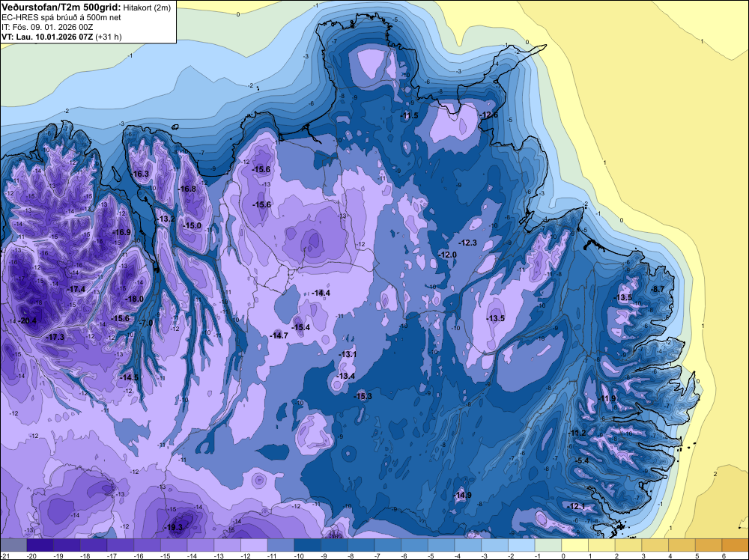Viewport: 749px width, 560px height.
Task: Select the -14.9 temperature value
Action: click(462, 495)
